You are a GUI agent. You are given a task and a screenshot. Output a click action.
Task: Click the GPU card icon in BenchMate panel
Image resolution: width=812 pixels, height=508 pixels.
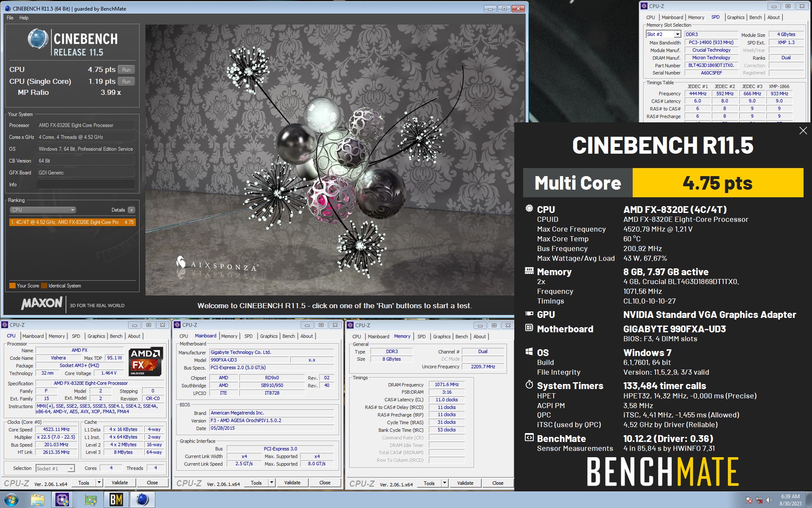(529, 314)
